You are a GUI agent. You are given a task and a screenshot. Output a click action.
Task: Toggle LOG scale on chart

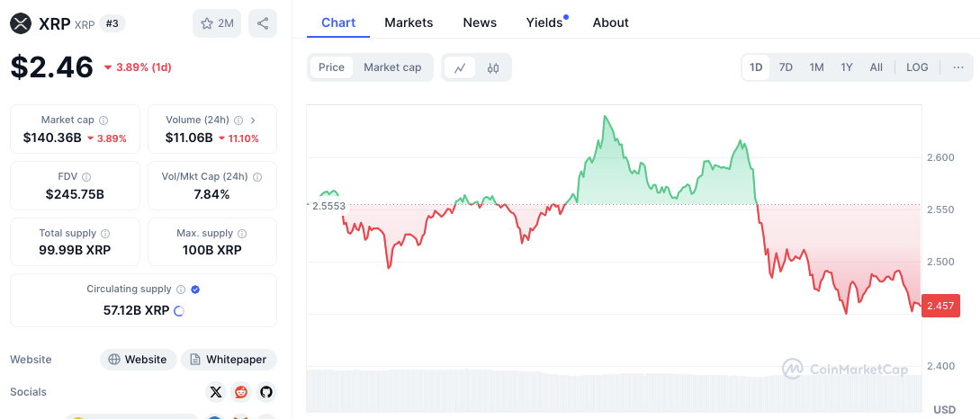[x=917, y=67]
